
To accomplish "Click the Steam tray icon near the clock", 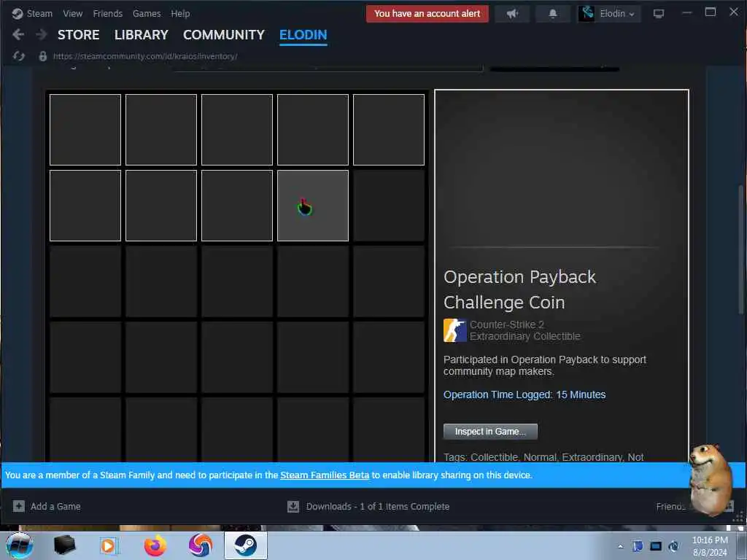I will click(x=673, y=546).
